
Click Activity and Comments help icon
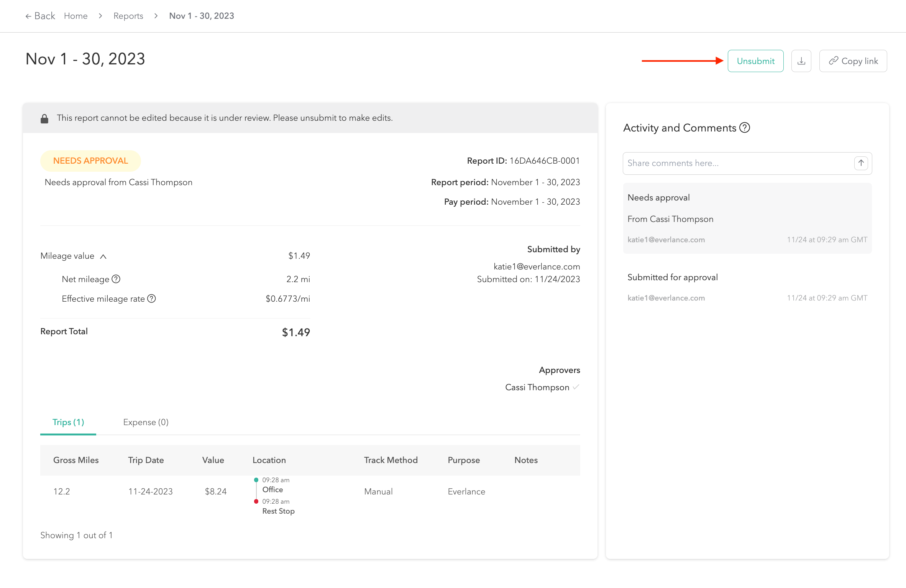point(744,128)
